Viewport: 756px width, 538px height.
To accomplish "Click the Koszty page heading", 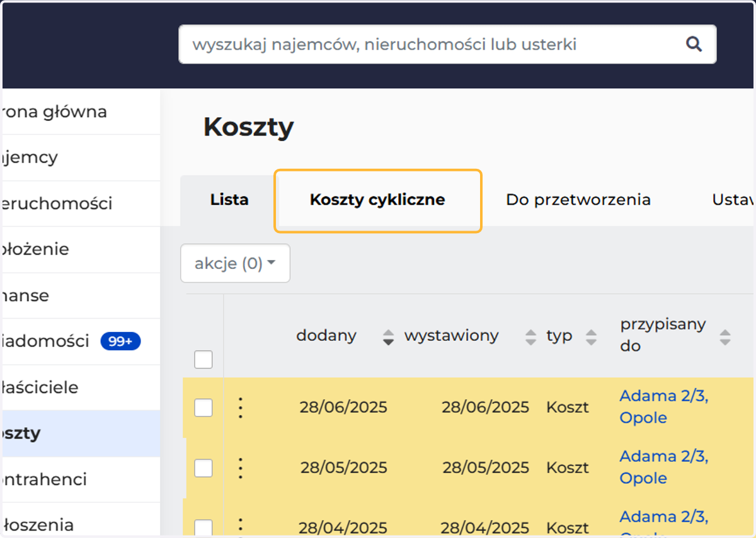I will pos(248,127).
